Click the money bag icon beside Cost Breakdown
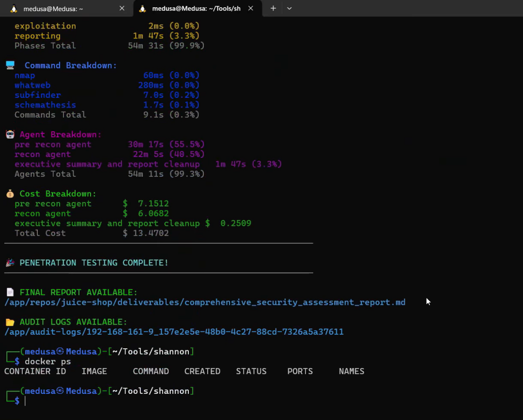This screenshot has height=420, width=523. point(10,193)
